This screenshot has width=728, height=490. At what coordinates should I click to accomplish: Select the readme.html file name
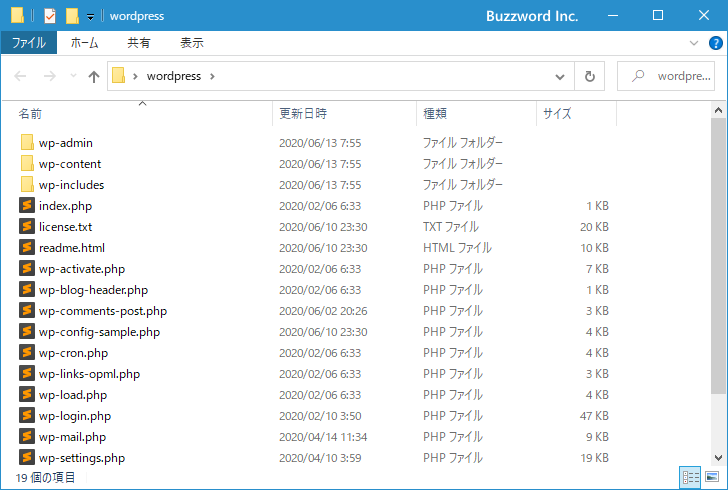coord(72,248)
